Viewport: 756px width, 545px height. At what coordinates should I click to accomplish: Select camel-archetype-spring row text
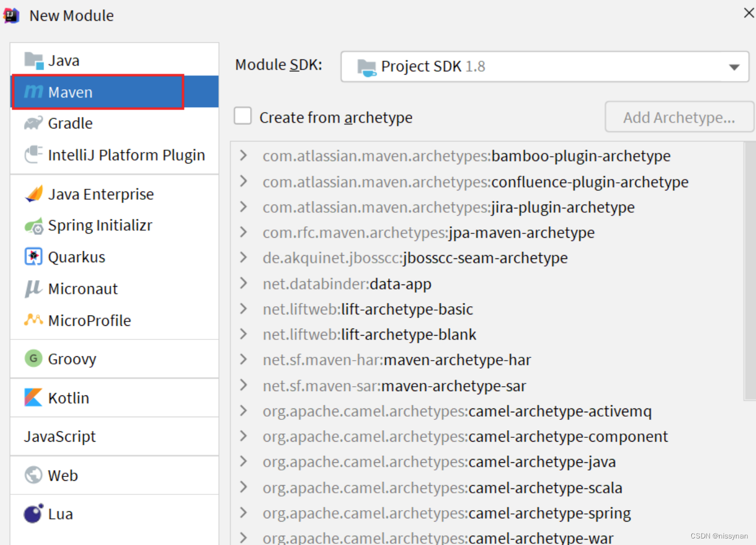(447, 513)
